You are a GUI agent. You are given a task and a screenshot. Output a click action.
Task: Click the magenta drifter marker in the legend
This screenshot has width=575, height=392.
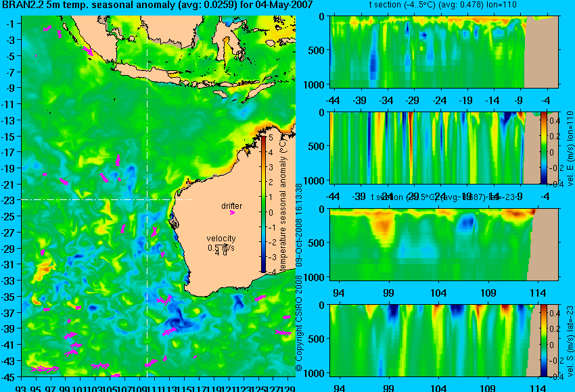click(232, 212)
